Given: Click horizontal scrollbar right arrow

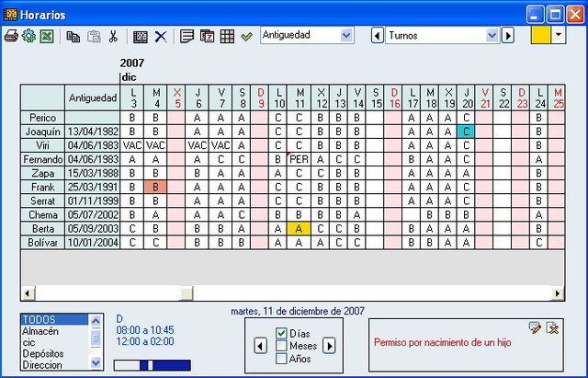Looking at the screenshot, I should click(558, 293).
